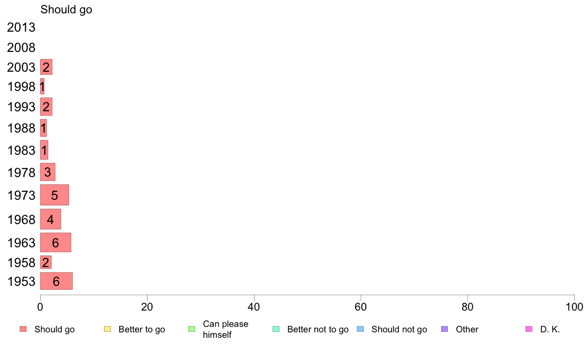The image size is (588, 364).
Task: Click the red Should go legend swatch
Action: click(23, 329)
